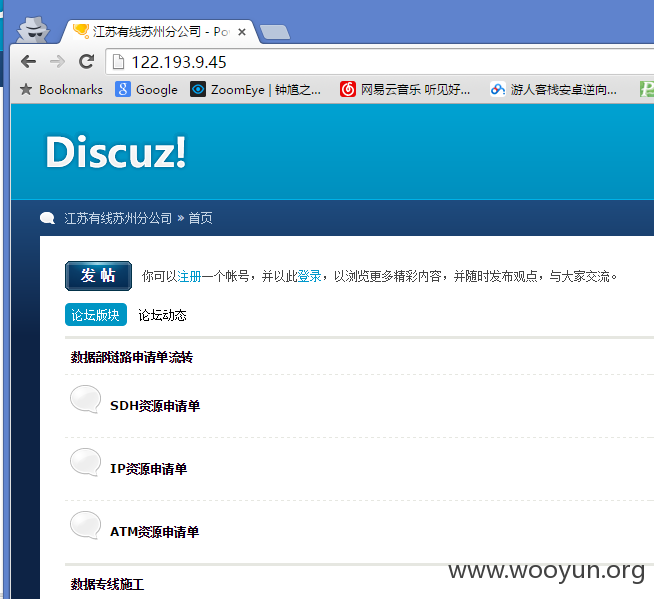Switch to the 论坛动态 tab
The width and height of the screenshot is (654, 599).
pos(162,315)
